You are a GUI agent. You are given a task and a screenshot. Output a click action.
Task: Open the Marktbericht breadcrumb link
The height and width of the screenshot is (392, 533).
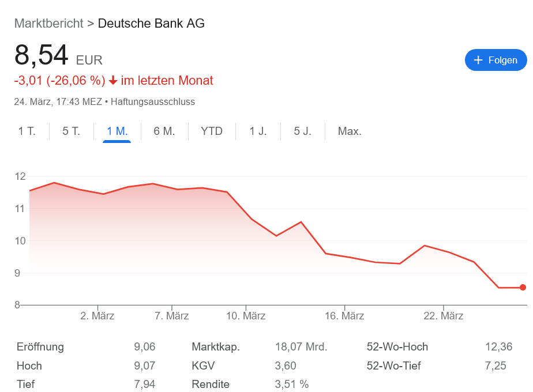48,24
